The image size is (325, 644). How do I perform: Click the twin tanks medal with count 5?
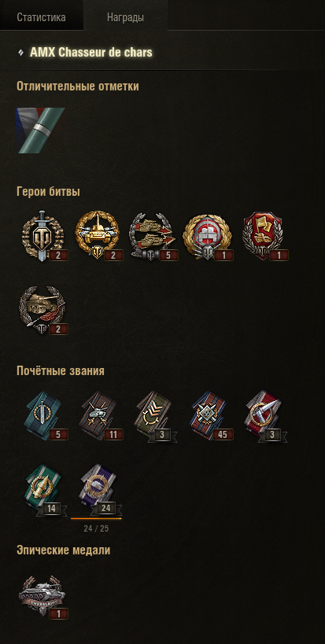[152, 236]
